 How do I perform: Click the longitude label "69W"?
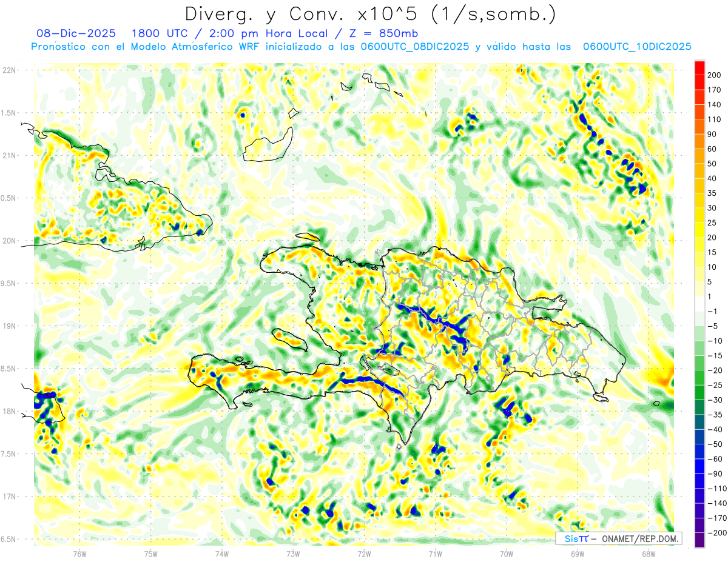click(x=578, y=553)
